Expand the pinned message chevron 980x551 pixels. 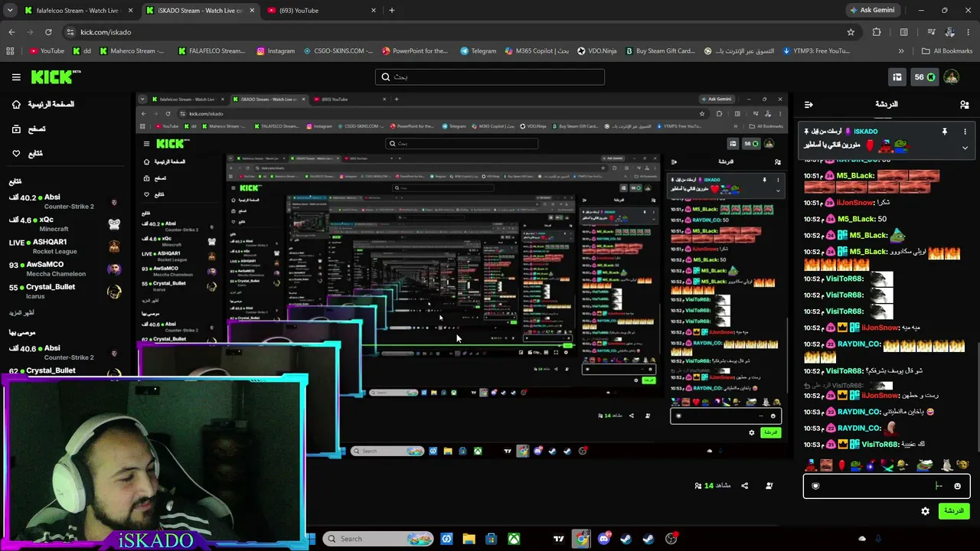click(x=965, y=148)
